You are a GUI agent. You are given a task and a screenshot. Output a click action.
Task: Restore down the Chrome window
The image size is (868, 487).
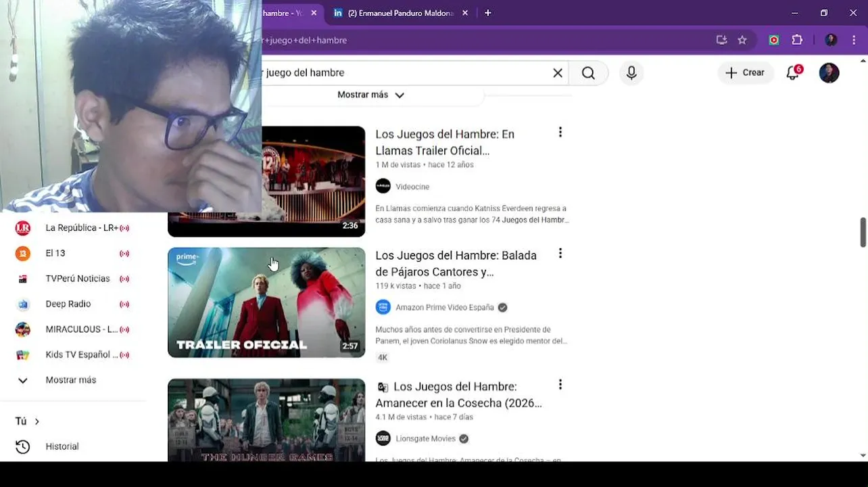tap(824, 13)
